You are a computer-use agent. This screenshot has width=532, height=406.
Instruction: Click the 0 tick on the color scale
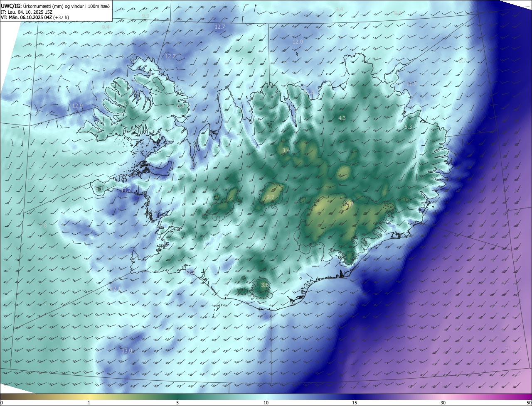tap(2, 403)
